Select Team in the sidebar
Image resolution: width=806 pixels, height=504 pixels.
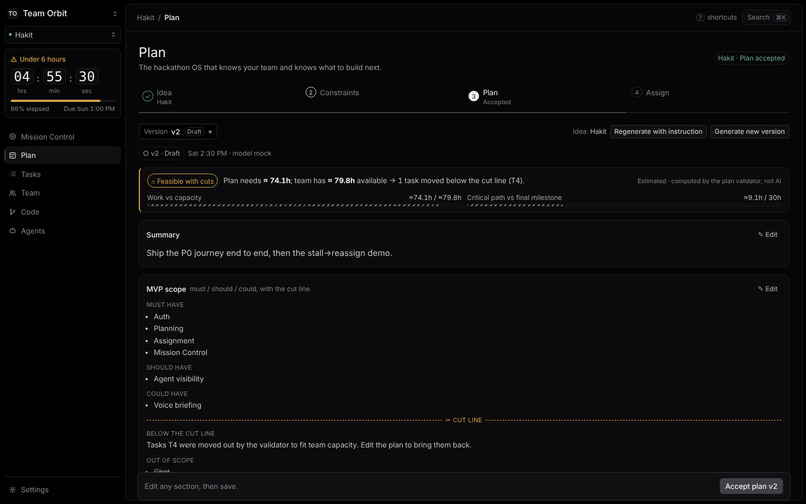coord(63,193)
